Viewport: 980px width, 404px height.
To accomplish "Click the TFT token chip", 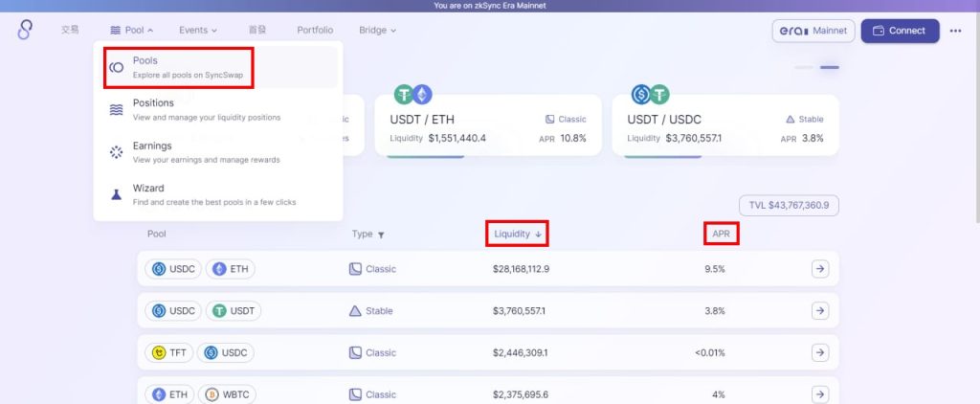I will tap(168, 353).
